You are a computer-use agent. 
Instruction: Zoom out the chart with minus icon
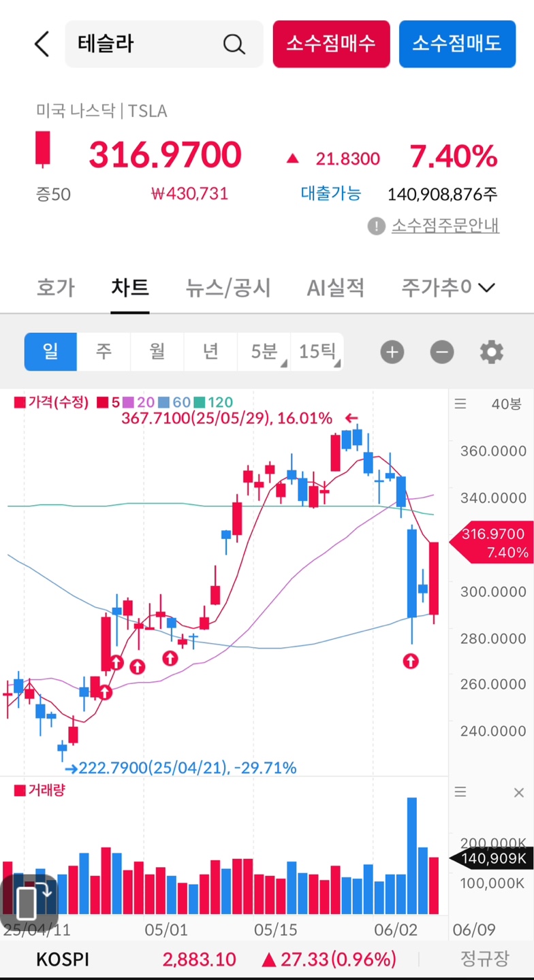click(x=441, y=352)
